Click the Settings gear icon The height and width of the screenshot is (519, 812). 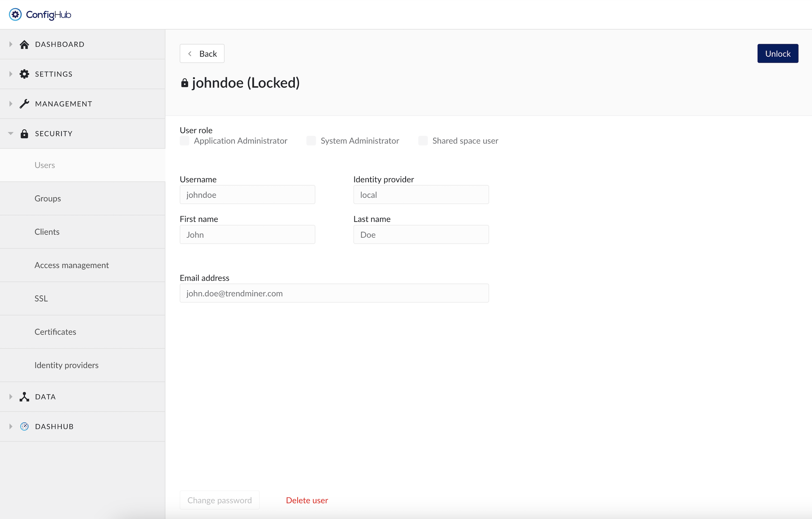tap(24, 74)
